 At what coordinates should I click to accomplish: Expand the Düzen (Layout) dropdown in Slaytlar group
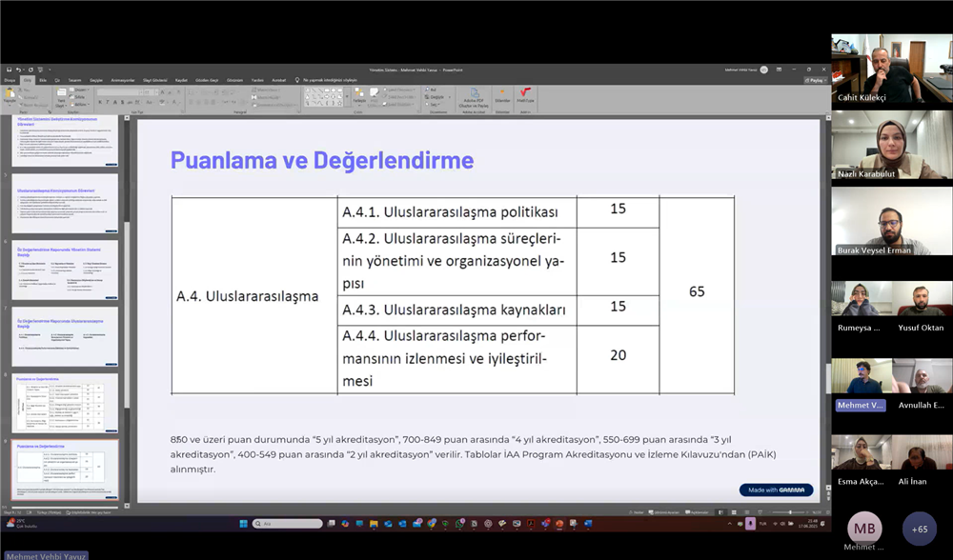80,90
